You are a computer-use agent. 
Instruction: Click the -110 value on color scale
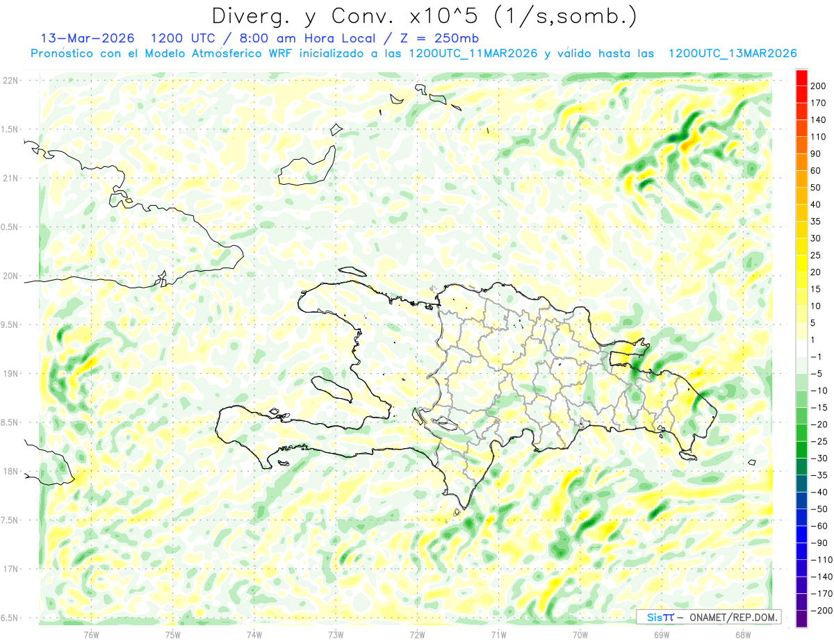coord(821,559)
